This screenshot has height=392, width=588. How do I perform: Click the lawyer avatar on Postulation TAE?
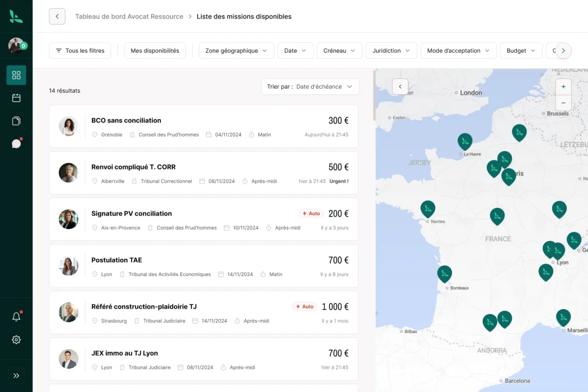69,266
